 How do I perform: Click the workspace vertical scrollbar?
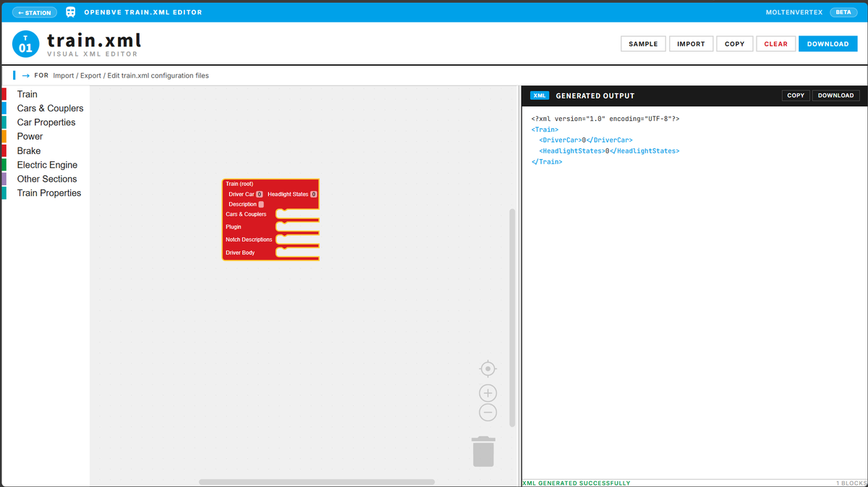pos(512,318)
